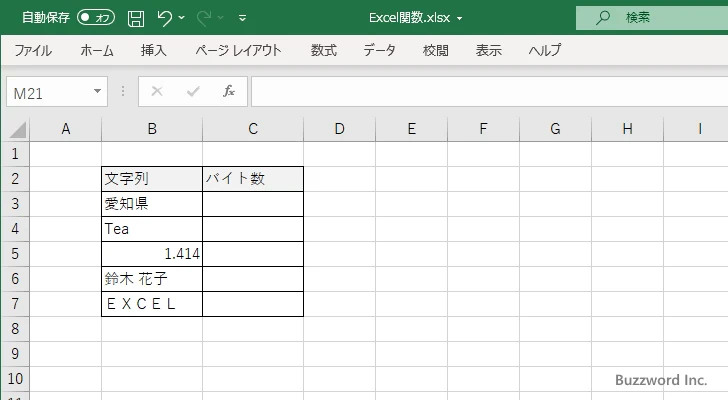728x400 pixels.
Task: Open the ヘルプ tab
Action: pyautogui.click(x=545, y=50)
